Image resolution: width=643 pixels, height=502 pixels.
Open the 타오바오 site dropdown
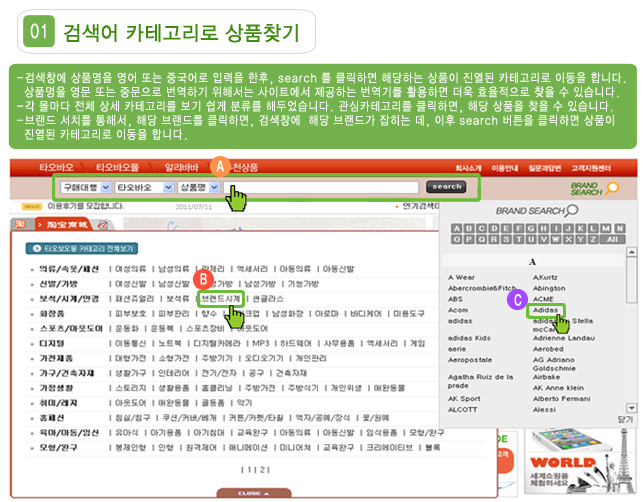[144, 187]
